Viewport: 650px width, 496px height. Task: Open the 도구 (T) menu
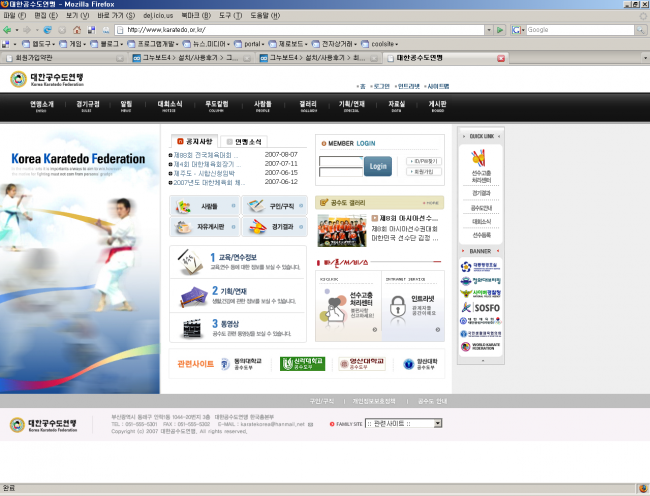click(x=230, y=15)
